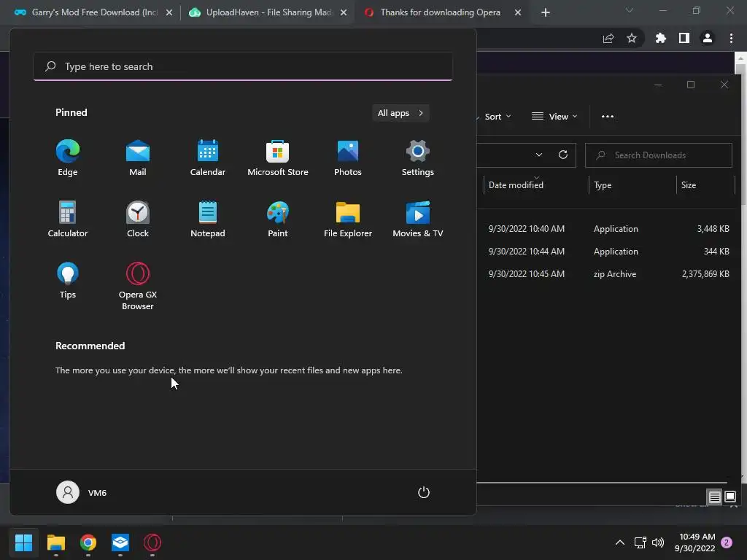
Task: Open the Paint app
Action: pyautogui.click(x=278, y=219)
